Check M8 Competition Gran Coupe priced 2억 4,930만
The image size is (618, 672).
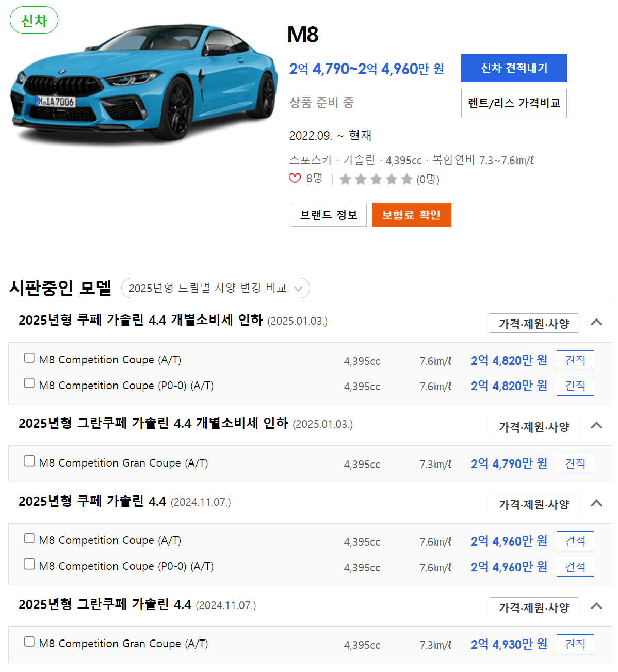coord(29,642)
